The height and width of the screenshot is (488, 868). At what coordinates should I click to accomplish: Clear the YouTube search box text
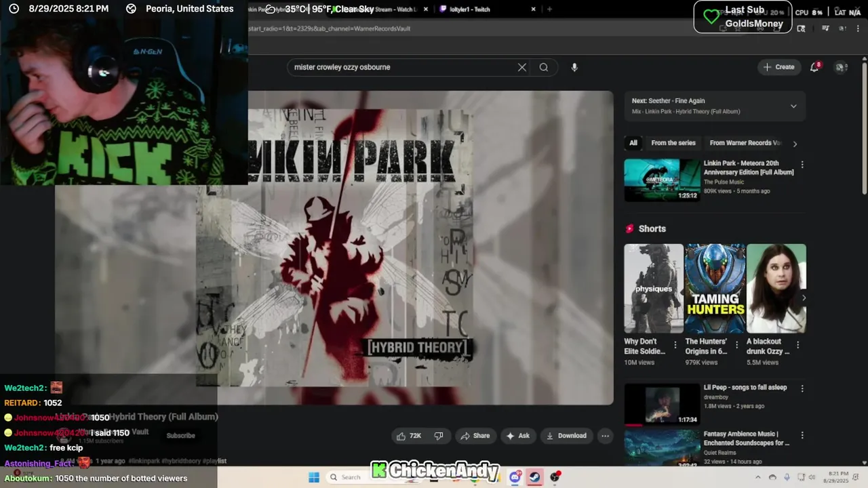pos(522,67)
